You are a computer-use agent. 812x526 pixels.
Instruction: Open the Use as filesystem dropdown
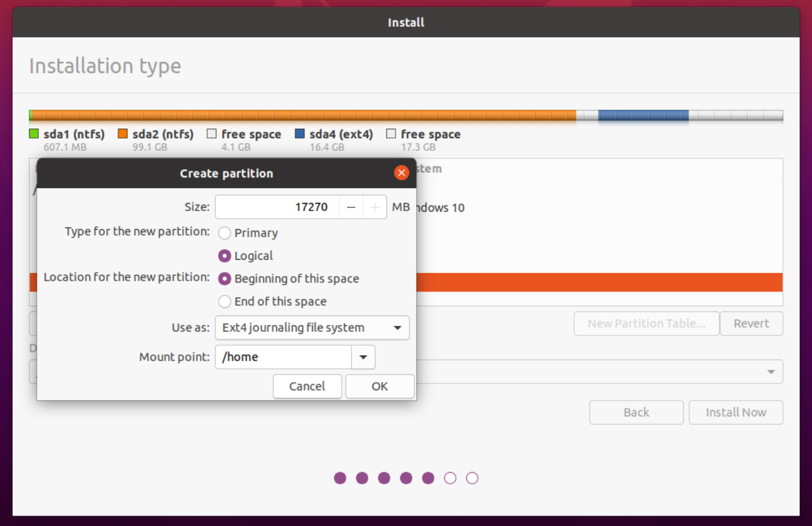312,328
